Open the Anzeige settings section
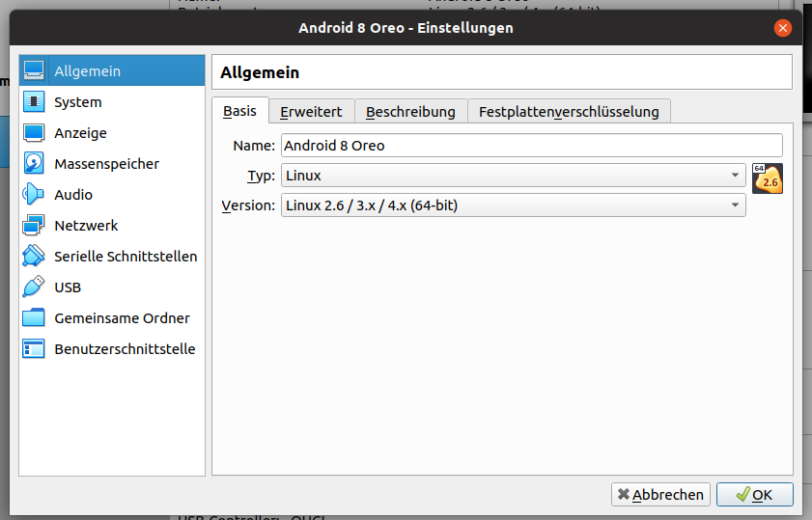 click(x=112, y=133)
